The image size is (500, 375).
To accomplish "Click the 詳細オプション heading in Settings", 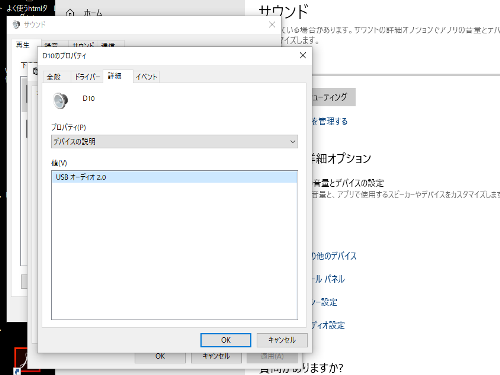I will click(x=341, y=159).
